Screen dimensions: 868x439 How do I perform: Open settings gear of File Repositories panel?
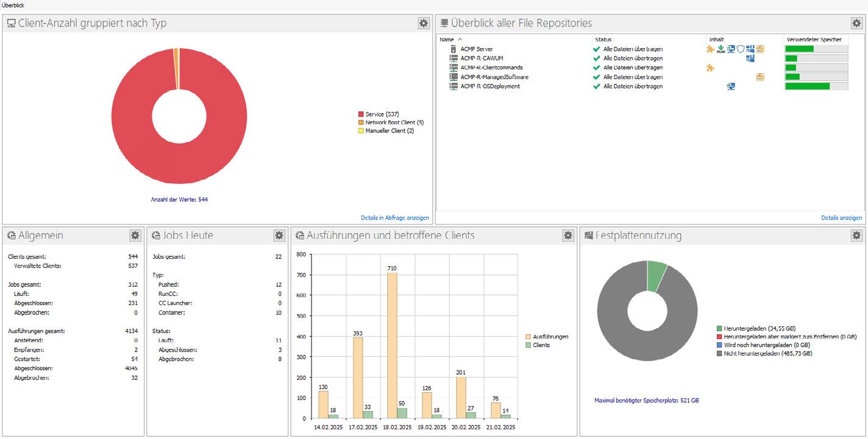coord(856,23)
